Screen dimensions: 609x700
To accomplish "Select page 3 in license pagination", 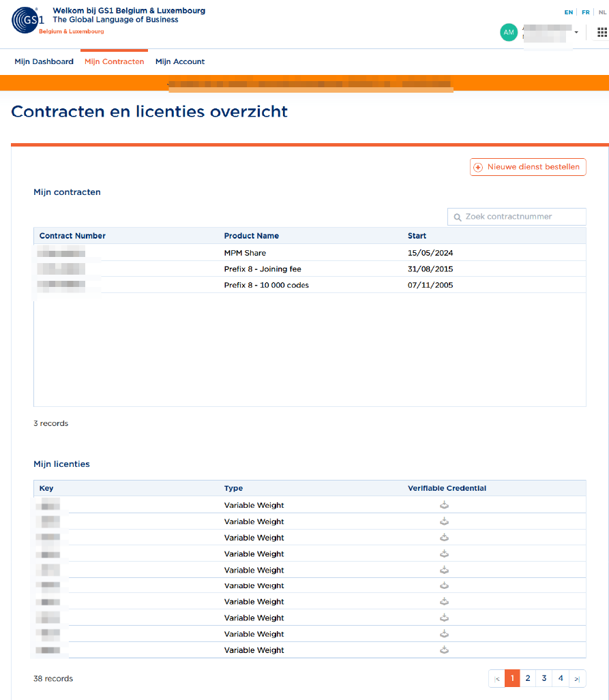I will click(544, 678).
